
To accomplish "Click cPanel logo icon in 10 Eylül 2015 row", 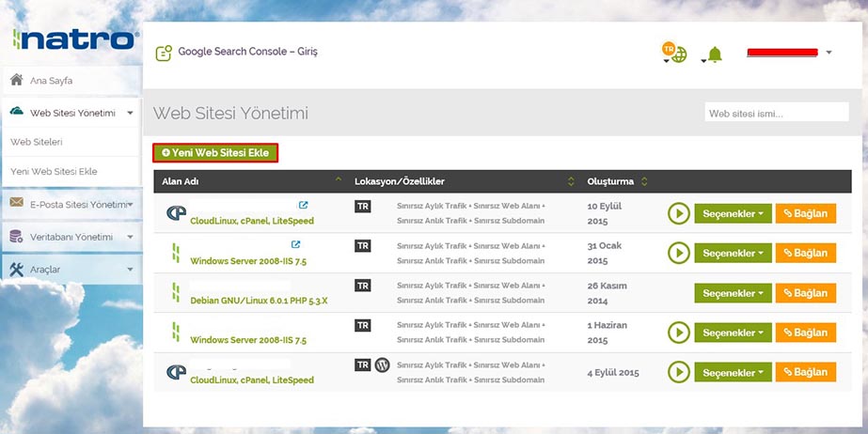I will pos(176,213).
